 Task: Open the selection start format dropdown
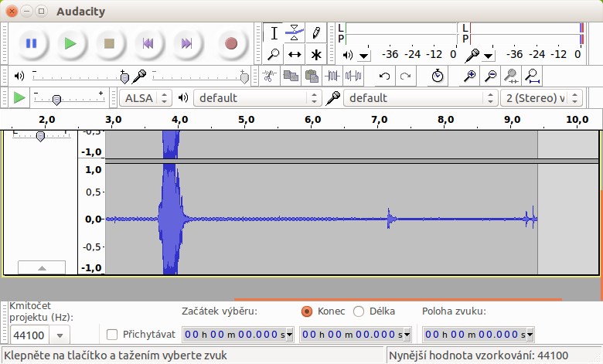coord(290,335)
